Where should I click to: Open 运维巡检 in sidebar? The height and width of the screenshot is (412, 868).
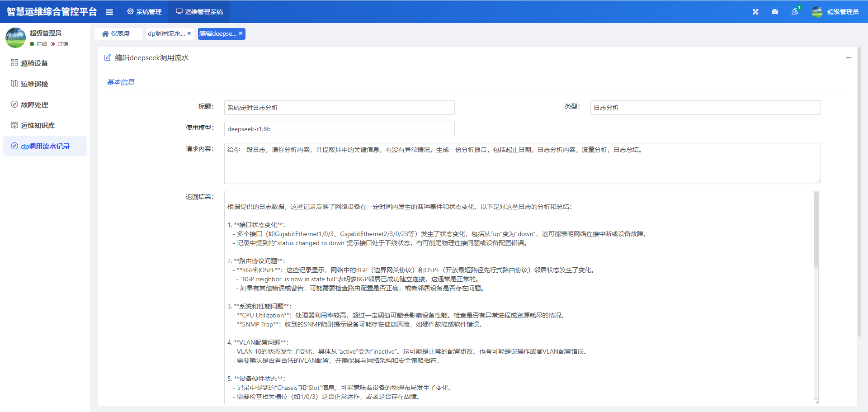(34, 84)
